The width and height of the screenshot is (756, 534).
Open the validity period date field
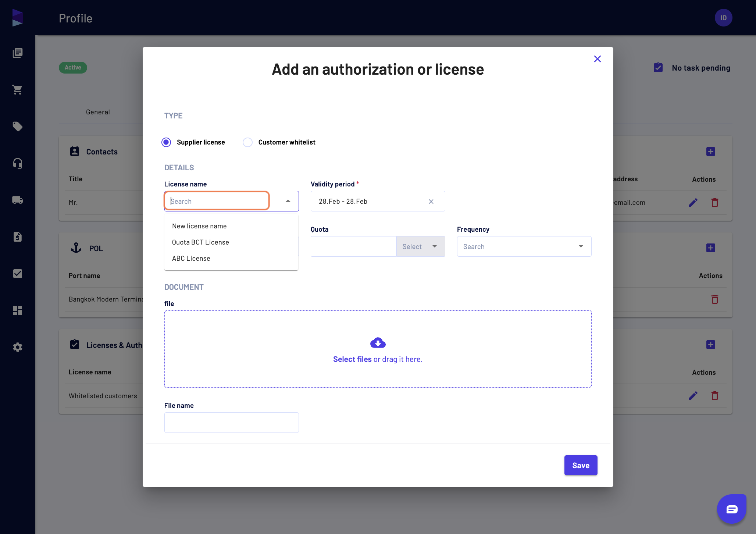(378, 201)
